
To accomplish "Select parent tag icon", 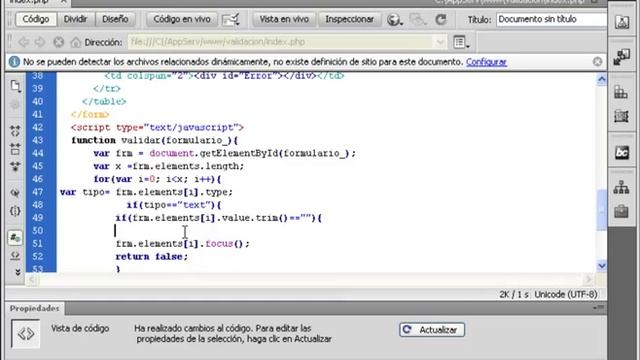I will (x=15, y=193).
